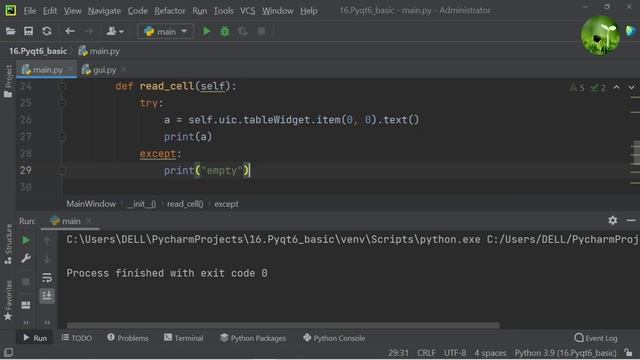
Task: Click the fold end marker on line 29
Action: [62, 170]
